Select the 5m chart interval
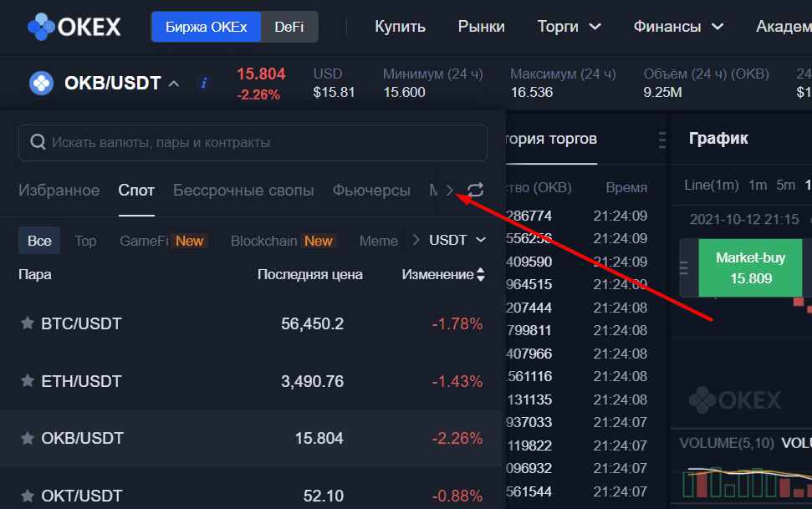Viewport: 812px width, 509px height. (x=785, y=185)
